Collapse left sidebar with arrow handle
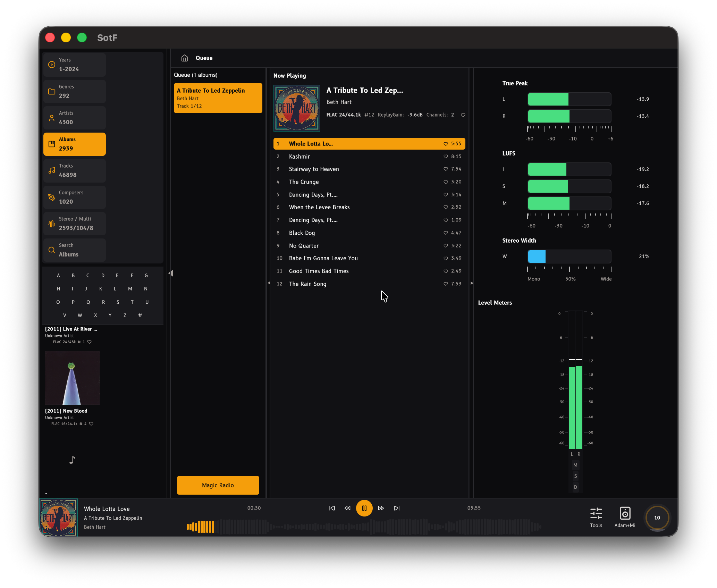Image resolution: width=717 pixels, height=588 pixels. coord(170,273)
